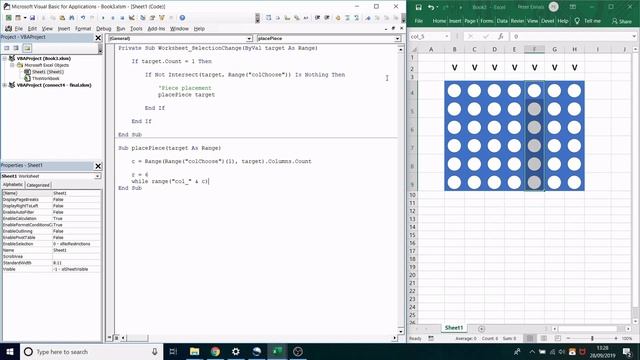The width and height of the screenshot is (640, 360).
Task: Click the Name Box showing col_5
Action: (426, 37)
